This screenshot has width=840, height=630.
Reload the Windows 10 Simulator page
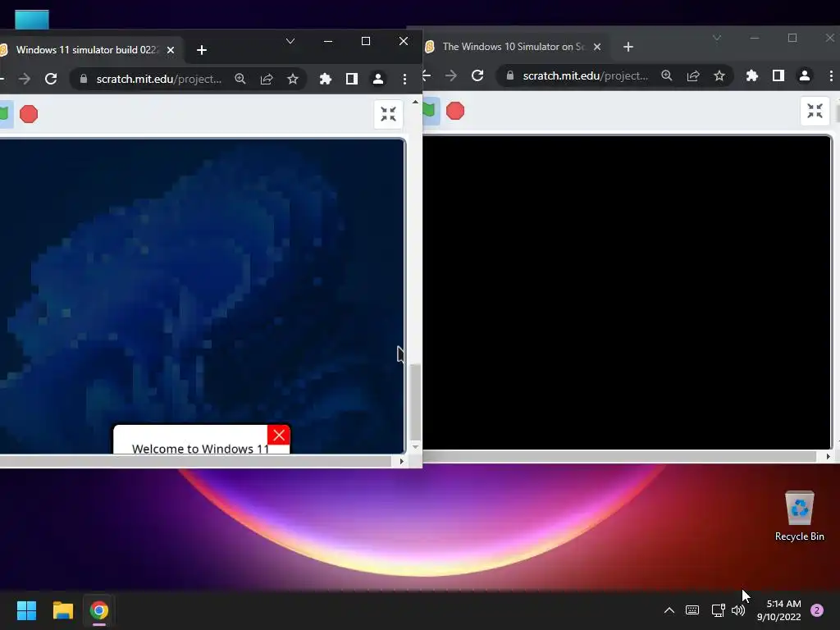pyautogui.click(x=477, y=76)
